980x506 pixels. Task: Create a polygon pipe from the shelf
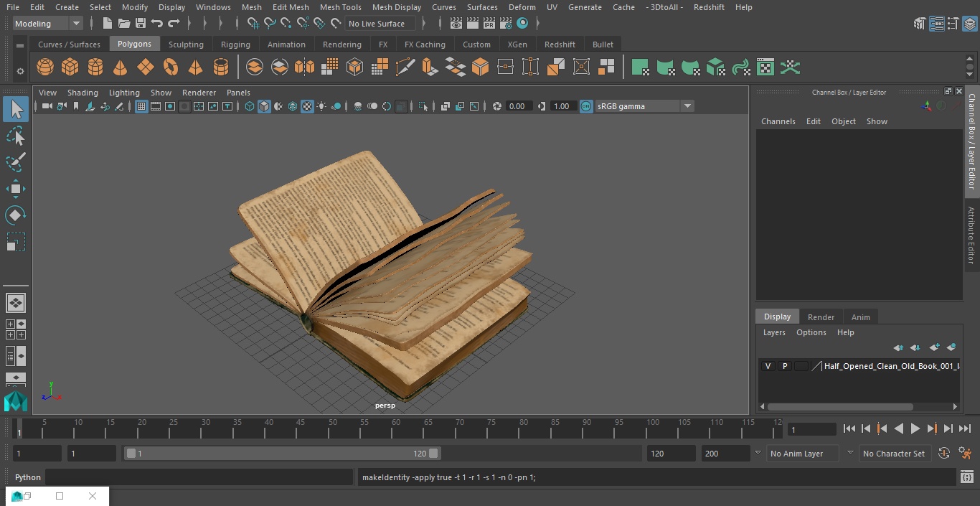point(221,67)
